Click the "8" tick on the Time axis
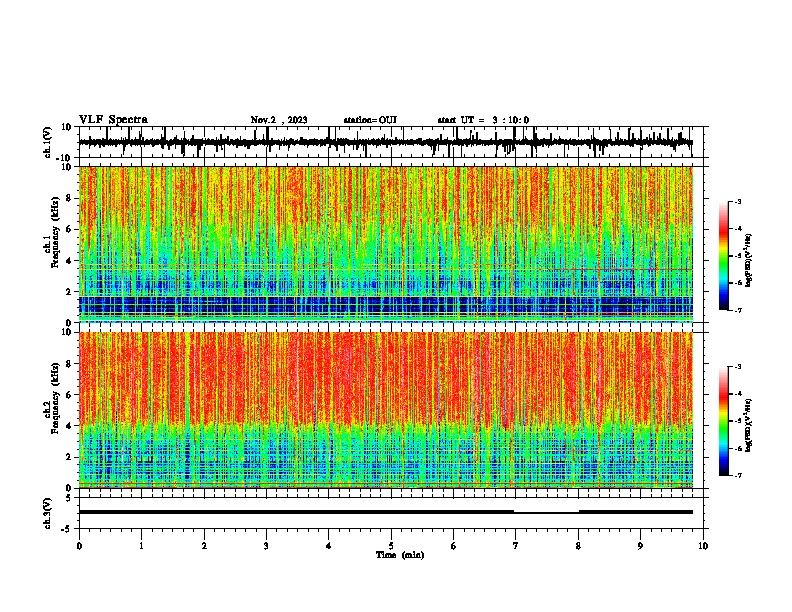792x612 pixels. [x=578, y=546]
